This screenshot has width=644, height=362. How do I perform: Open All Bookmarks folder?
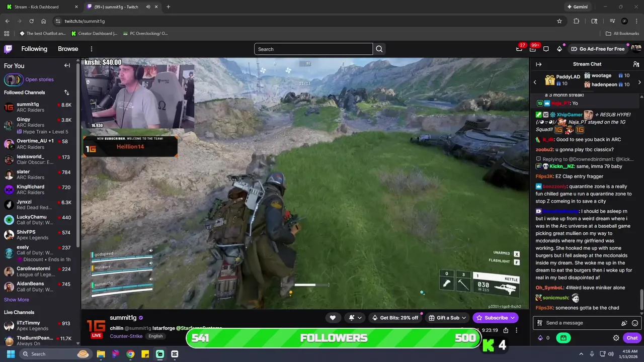(x=622, y=34)
